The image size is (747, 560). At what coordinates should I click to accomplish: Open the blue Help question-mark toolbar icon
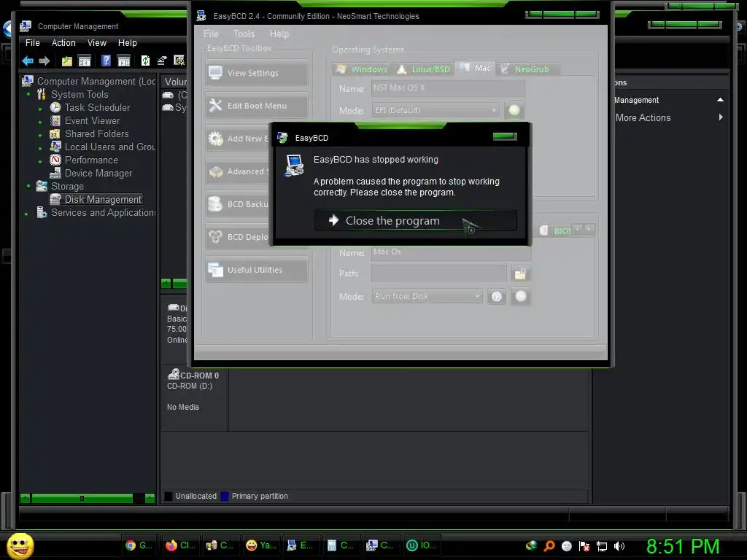click(x=106, y=61)
